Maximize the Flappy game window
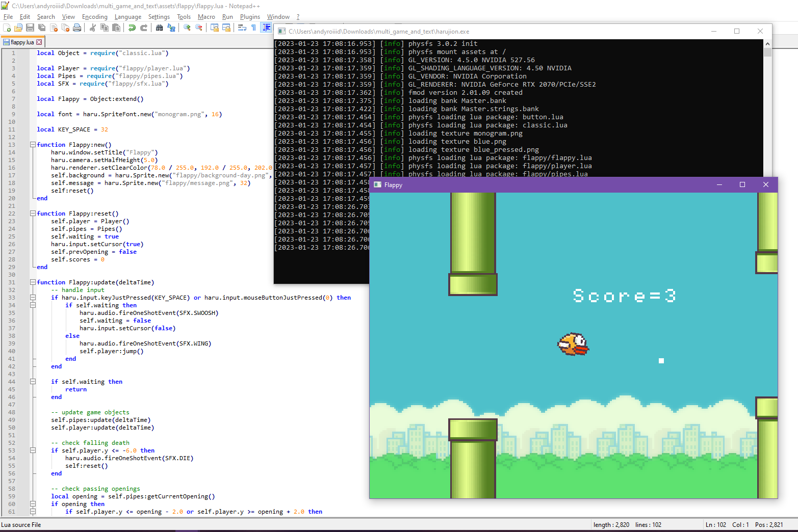 point(742,184)
